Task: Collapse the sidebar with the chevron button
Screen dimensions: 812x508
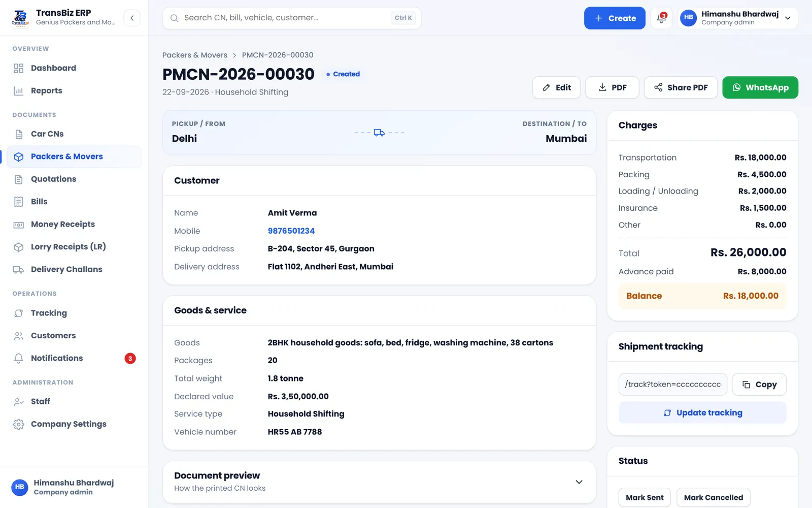Action: pyautogui.click(x=132, y=18)
